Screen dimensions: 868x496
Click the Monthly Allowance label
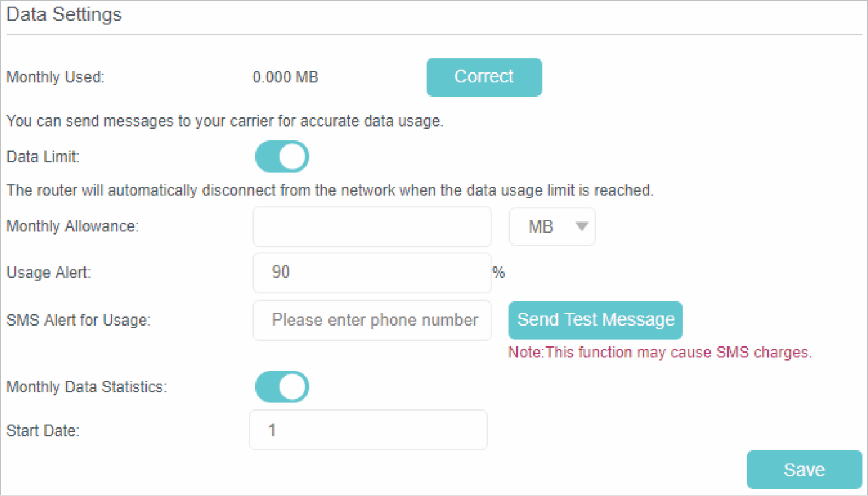pos(72,226)
